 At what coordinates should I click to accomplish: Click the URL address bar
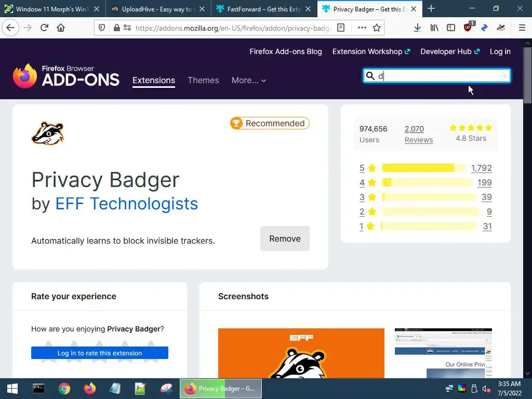coord(233,28)
